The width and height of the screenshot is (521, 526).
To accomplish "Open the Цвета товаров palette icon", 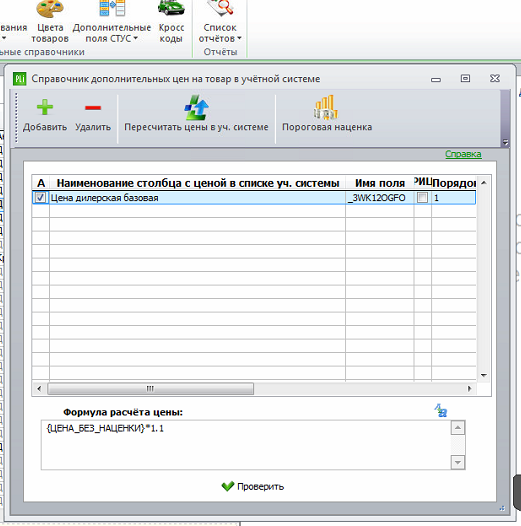I will tap(50, 8).
